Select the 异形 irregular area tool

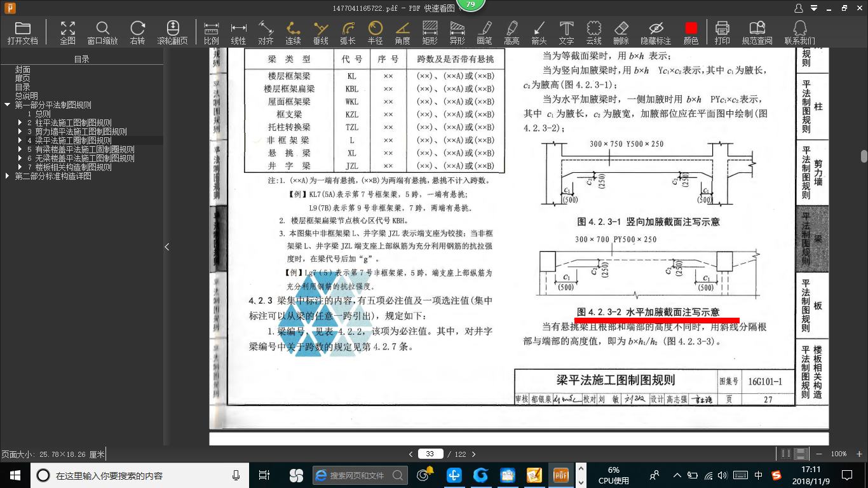coord(458,32)
